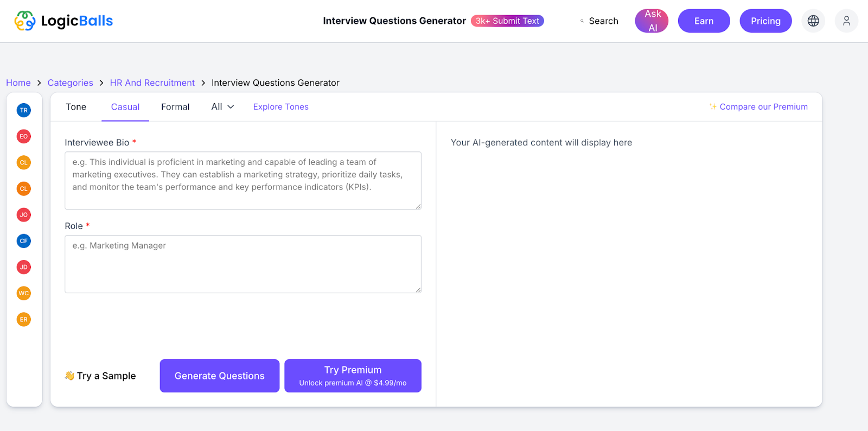Screen dimensions: 868x431
Task: Open Ask AI button
Action: (652, 21)
